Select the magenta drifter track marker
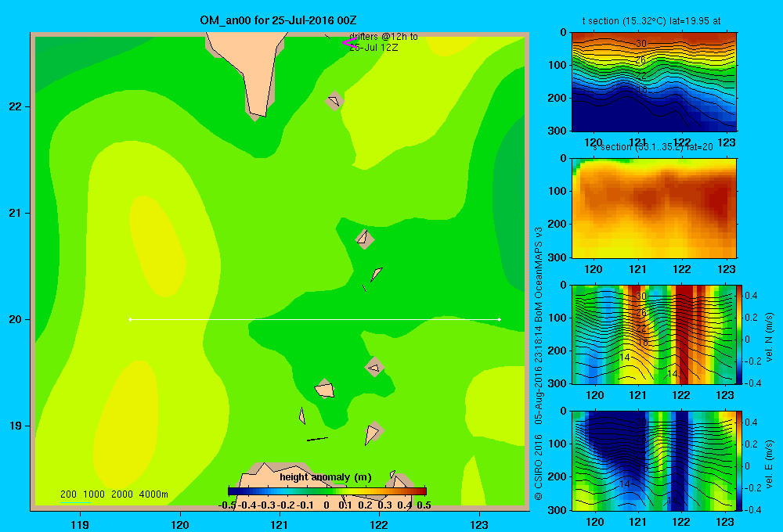Screen dimensions: 783x532 (348, 43)
